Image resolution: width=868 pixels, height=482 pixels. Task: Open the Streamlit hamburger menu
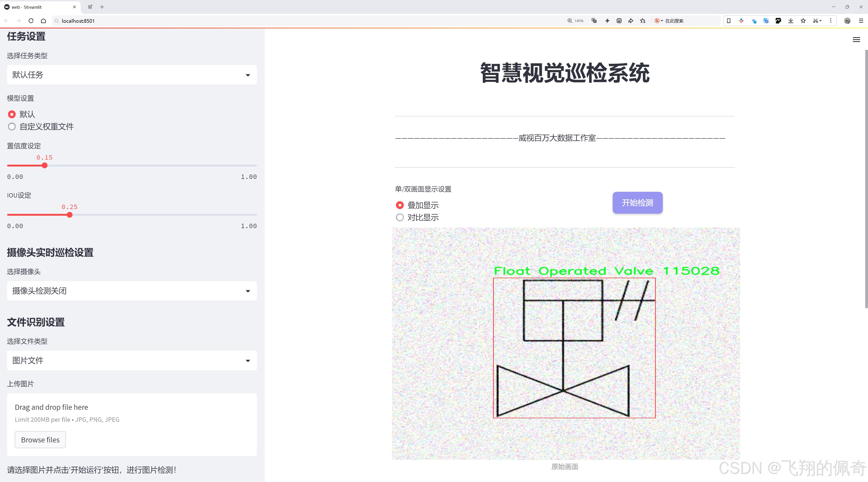coord(856,40)
